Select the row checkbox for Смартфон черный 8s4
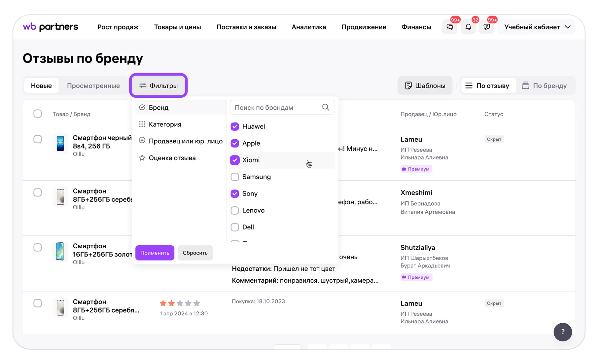 point(38,139)
